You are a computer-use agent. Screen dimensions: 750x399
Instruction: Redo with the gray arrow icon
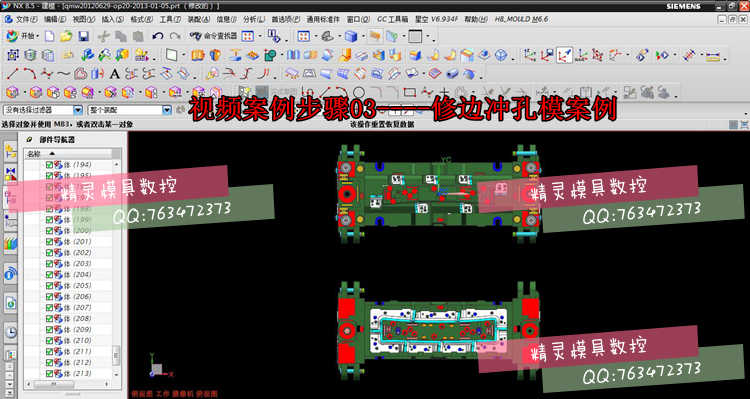[175, 36]
